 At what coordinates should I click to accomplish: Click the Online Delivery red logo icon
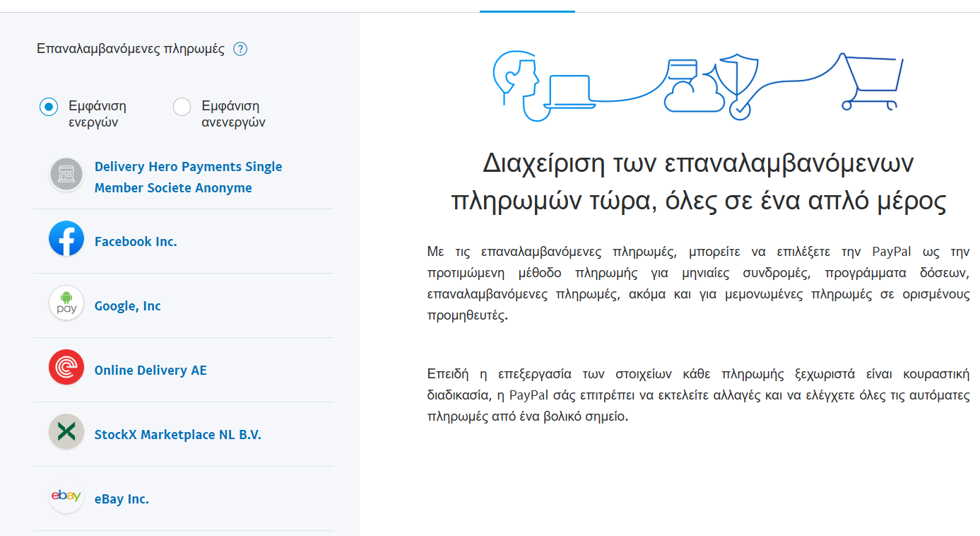click(66, 368)
